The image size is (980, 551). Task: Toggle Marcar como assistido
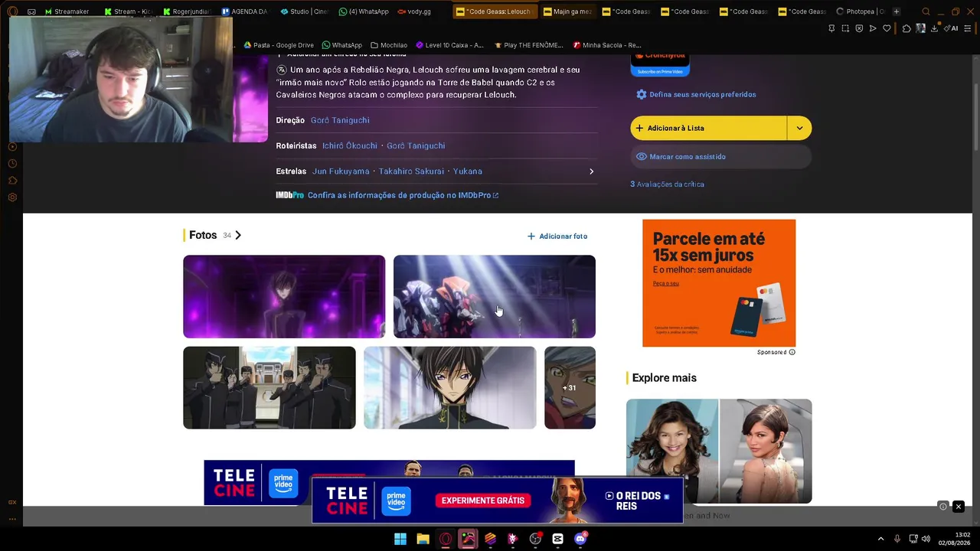[x=720, y=157]
